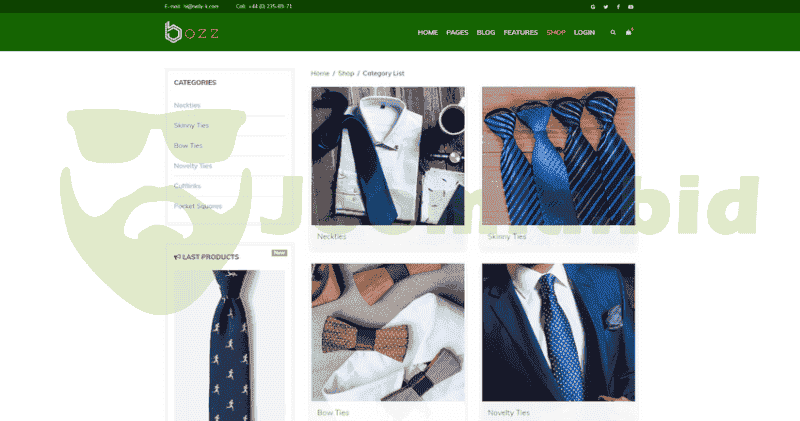Open the Neckties category image
Screen dimensions: 800x421
pyautogui.click(x=388, y=155)
